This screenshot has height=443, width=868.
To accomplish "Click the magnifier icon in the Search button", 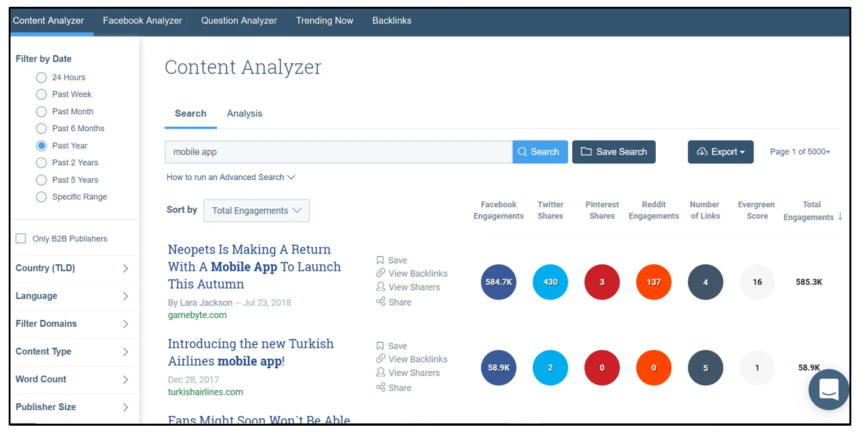I will [x=523, y=152].
